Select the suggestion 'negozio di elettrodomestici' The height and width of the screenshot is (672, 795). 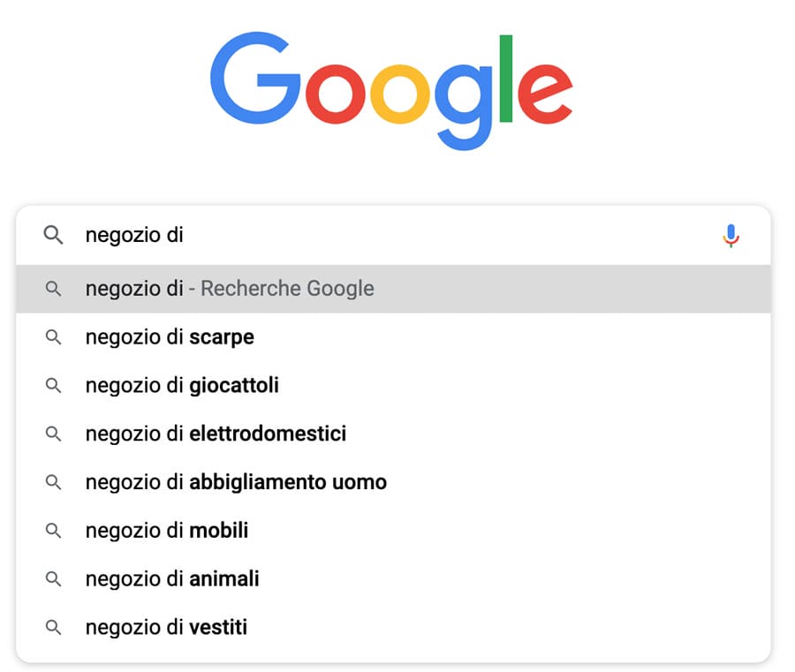pyautogui.click(x=216, y=434)
